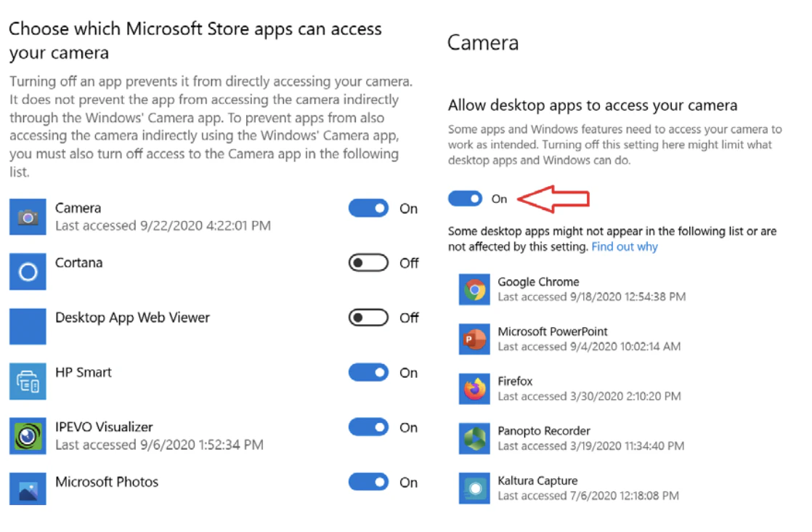Select Microsoft PowerPoint in desktop apps list
The height and width of the screenshot is (532, 812).
(x=553, y=331)
